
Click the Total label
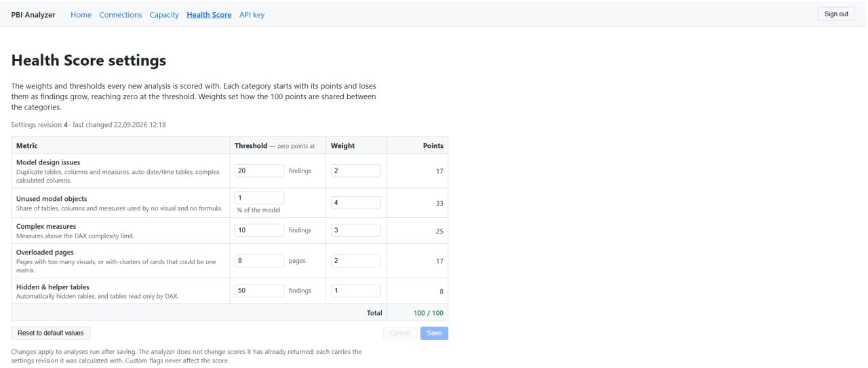click(x=374, y=313)
